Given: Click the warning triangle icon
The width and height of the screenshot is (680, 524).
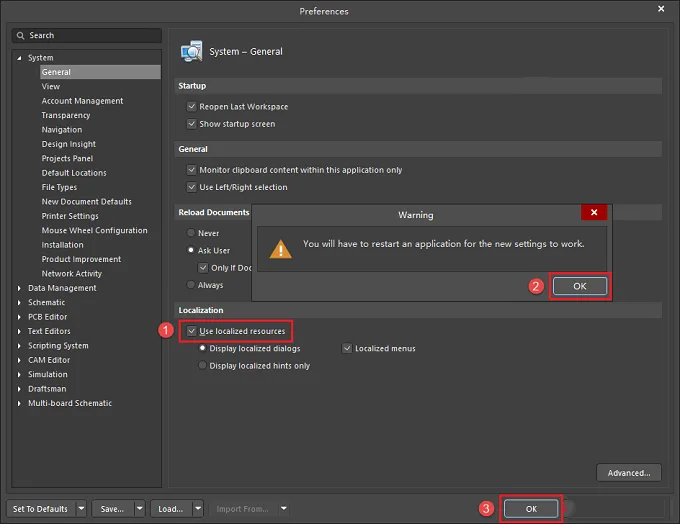Looking at the screenshot, I should [x=280, y=249].
